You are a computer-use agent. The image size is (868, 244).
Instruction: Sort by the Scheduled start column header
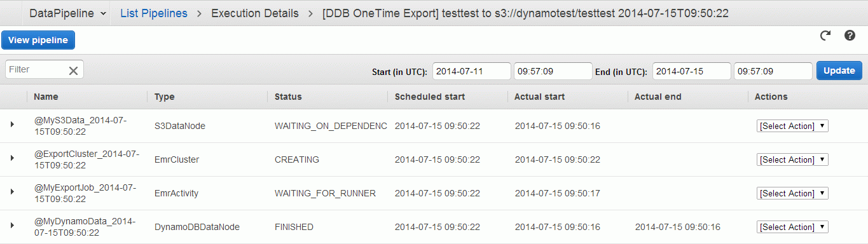coord(430,97)
